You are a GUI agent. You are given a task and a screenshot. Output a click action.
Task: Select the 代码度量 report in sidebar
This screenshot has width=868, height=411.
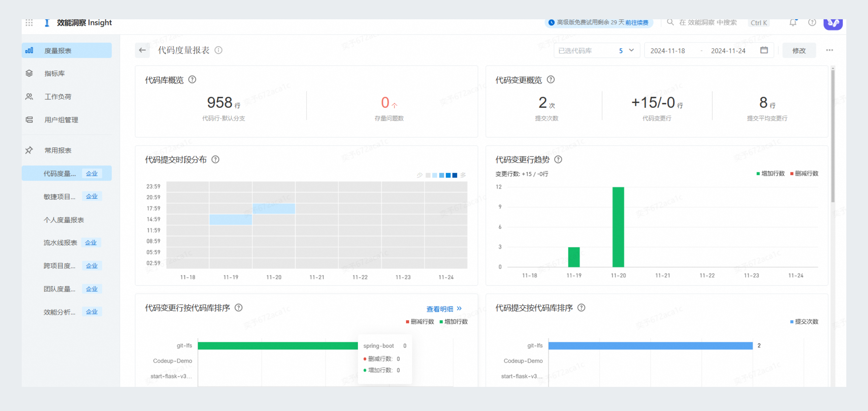67,173
